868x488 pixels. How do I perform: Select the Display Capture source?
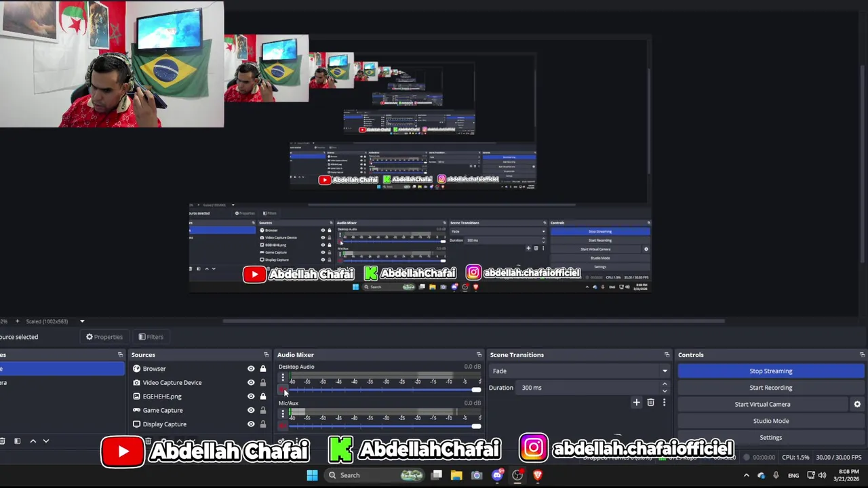coord(199,424)
